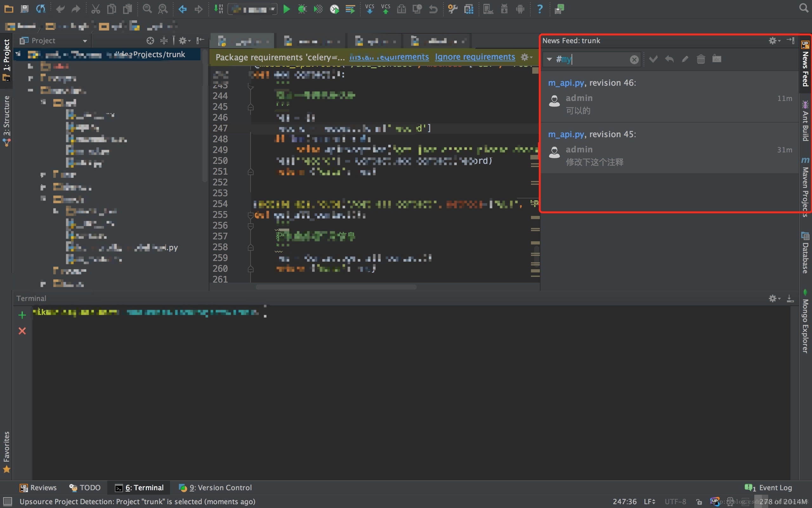Open the TODO bottom tab
Viewport: 812px width, 508px height.
click(85, 487)
